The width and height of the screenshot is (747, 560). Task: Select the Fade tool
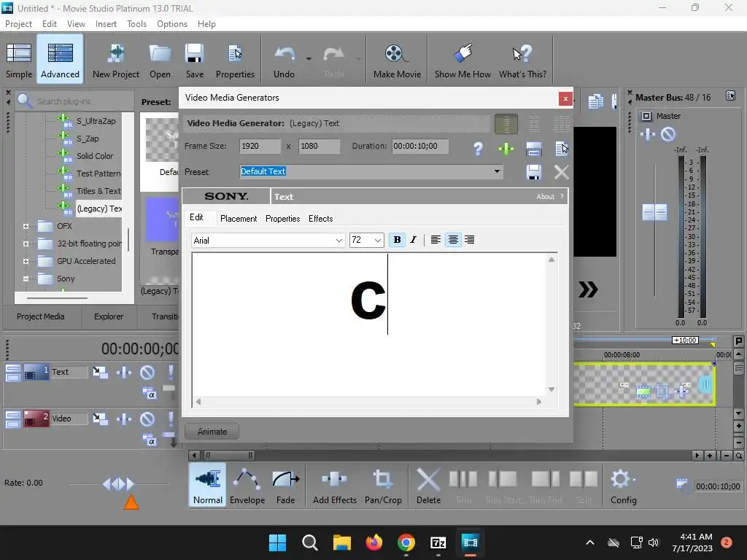[x=285, y=486]
